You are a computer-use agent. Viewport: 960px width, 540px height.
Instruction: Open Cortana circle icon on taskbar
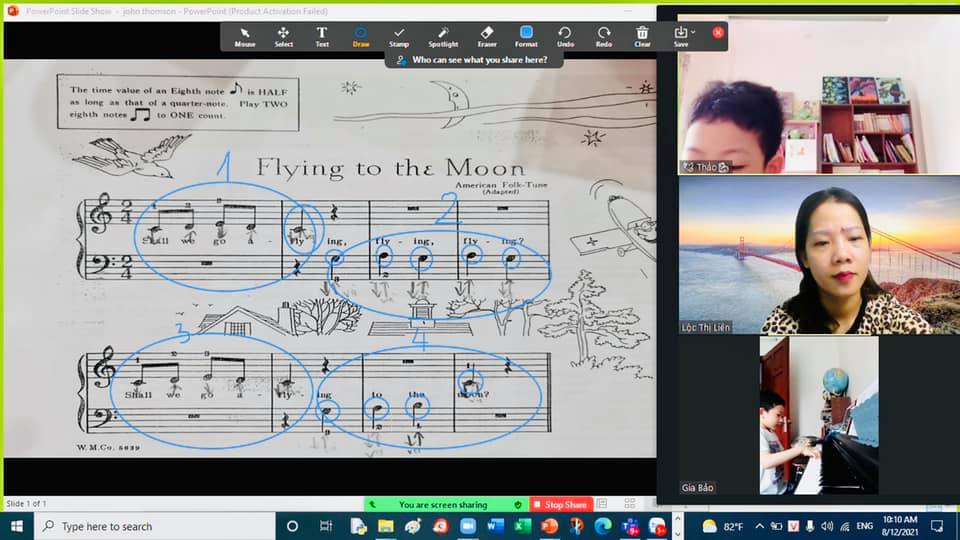click(293, 526)
